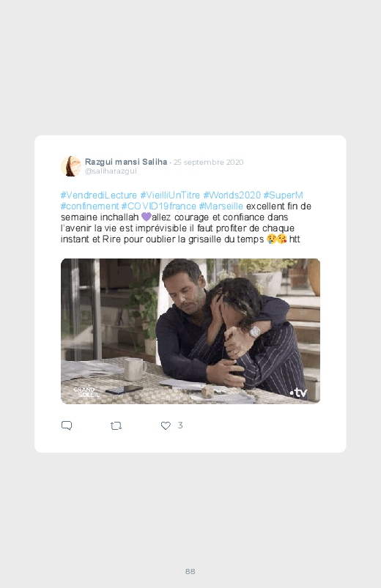Image resolution: width=381 pixels, height=588 pixels.
Task: Click the crying face emoji
Action: point(271,239)
